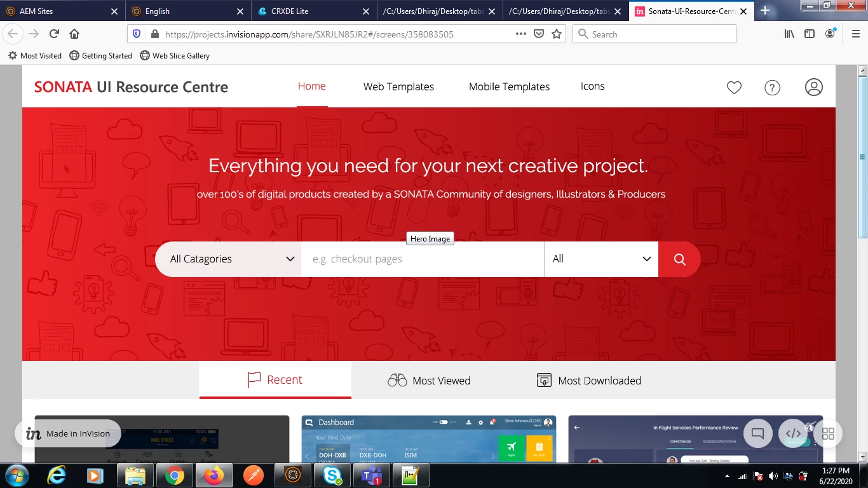Screen dimensions: 868x488
Task: Open InVision comment mode bubble
Action: tap(757, 434)
